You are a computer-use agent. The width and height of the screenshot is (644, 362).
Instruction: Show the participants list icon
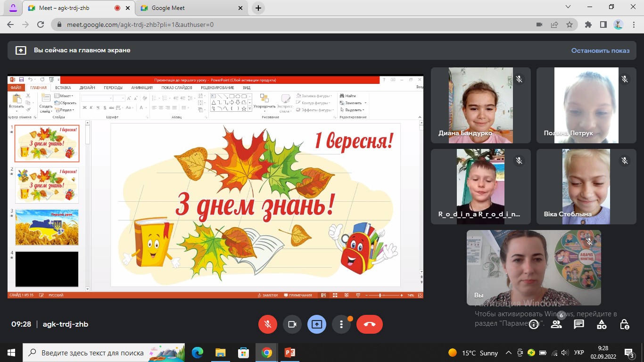coord(556,324)
